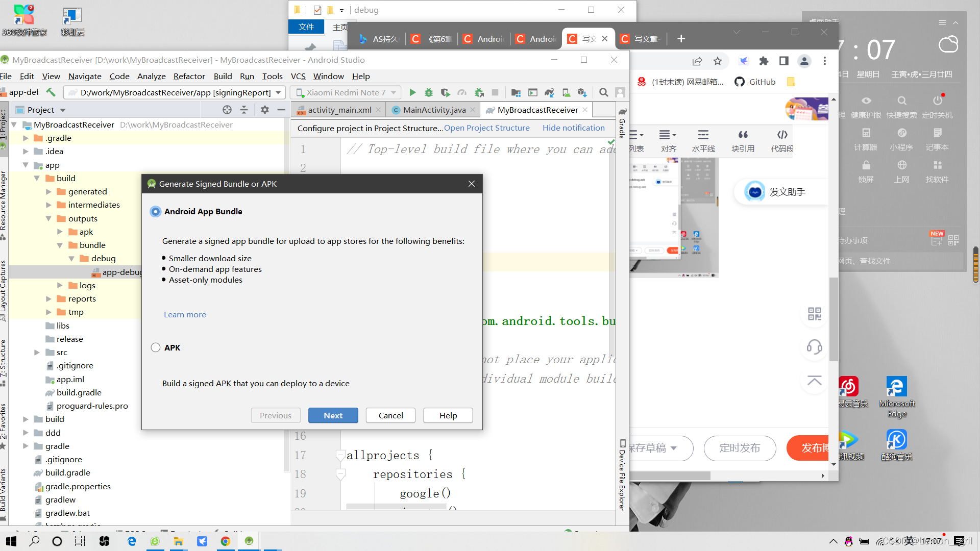Click the Stop running app icon
Image resolution: width=980 pixels, height=551 pixels.
pyautogui.click(x=496, y=92)
